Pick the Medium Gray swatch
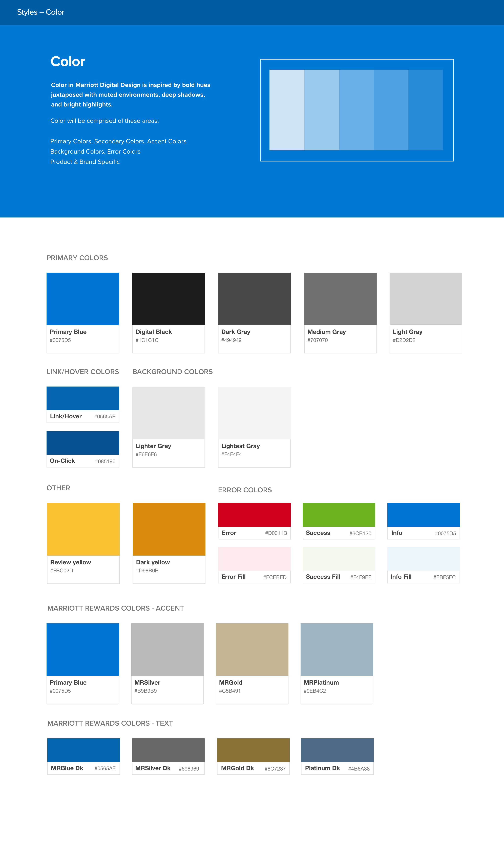504x841 pixels. pos(340,298)
